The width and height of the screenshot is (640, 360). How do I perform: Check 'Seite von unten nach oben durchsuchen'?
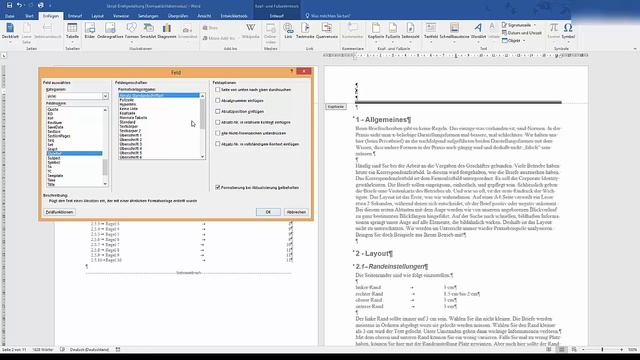(x=218, y=89)
